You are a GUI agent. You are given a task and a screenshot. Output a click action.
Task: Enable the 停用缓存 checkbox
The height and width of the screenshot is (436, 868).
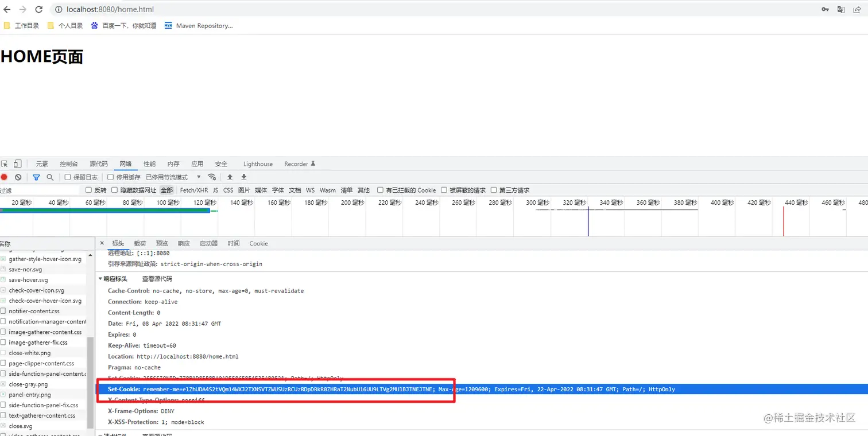click(111, 177)
